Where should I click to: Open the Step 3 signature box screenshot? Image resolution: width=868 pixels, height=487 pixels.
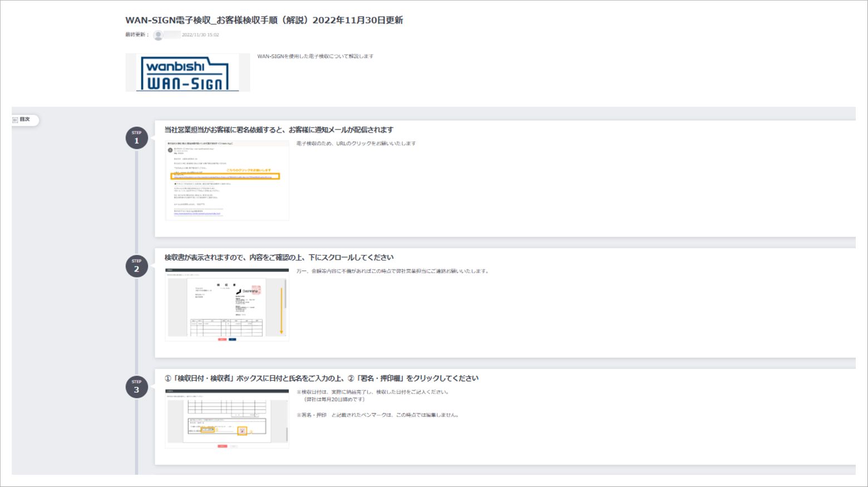227,419
